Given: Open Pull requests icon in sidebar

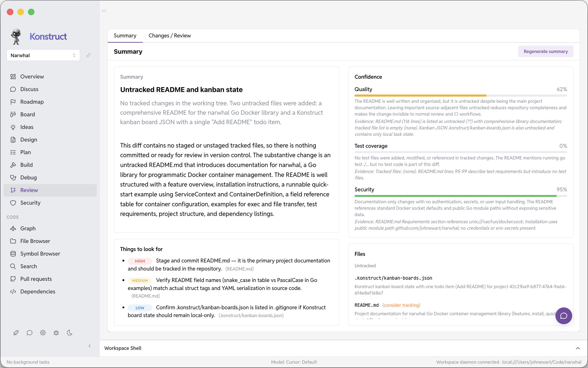Looking at the screenshot, I should [13, 279].
